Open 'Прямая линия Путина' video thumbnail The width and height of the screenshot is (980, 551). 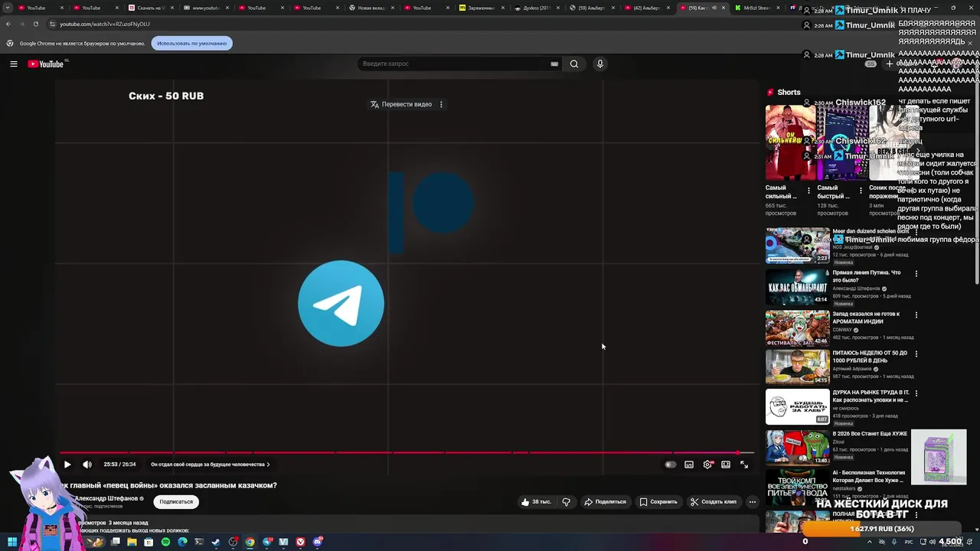click(x=797, y=287)
